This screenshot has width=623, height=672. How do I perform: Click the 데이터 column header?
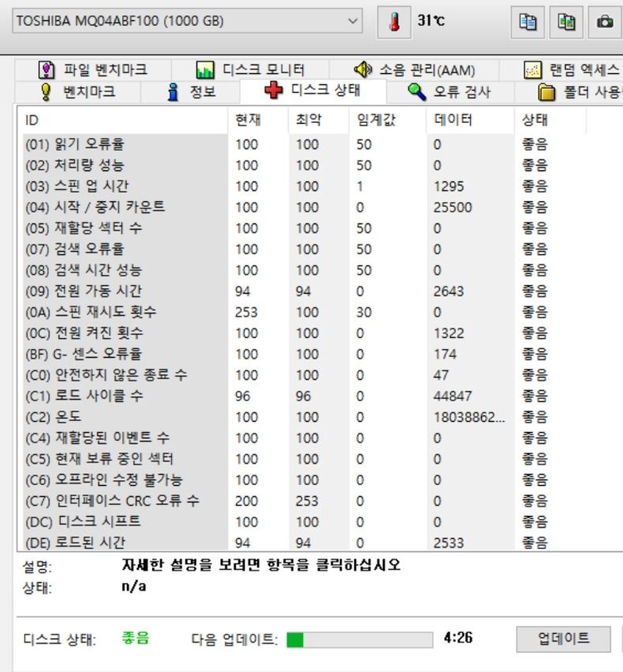click(470, 120)
